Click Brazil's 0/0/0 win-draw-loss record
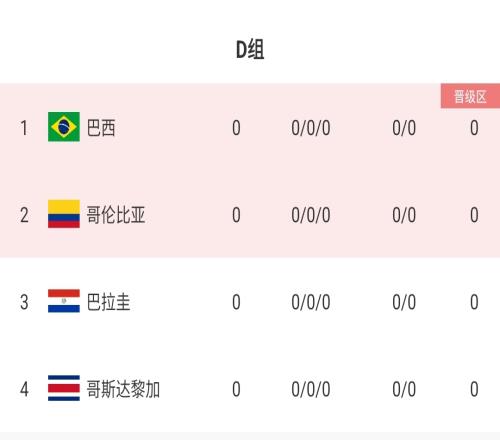The image size is (500, 440). click(x=311, y=128)
